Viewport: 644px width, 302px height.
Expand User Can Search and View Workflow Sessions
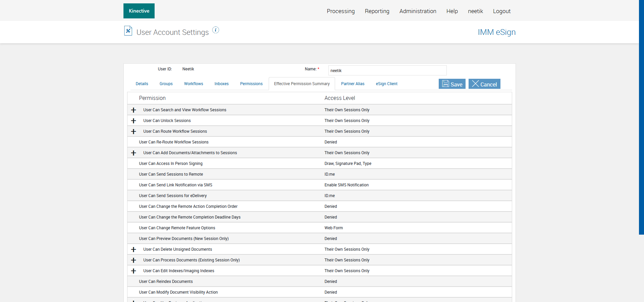pos(133,110)
